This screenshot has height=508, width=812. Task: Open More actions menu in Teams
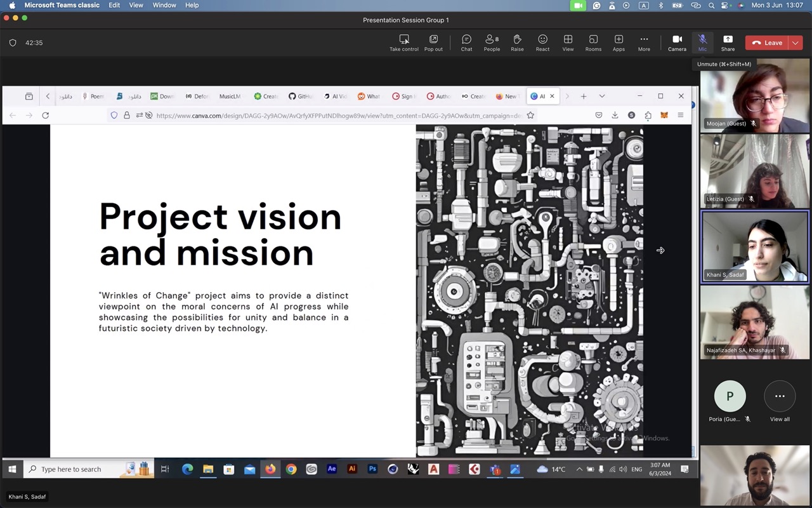pyautogui.click(x=644, y=43)
